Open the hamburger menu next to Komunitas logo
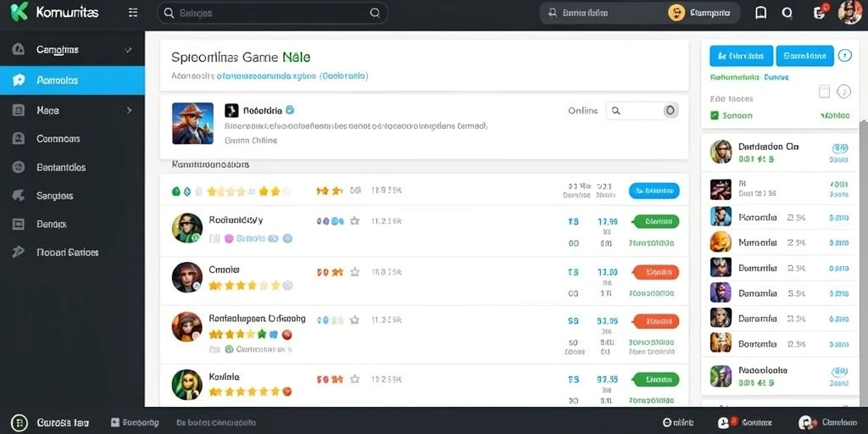 [133, 13]
